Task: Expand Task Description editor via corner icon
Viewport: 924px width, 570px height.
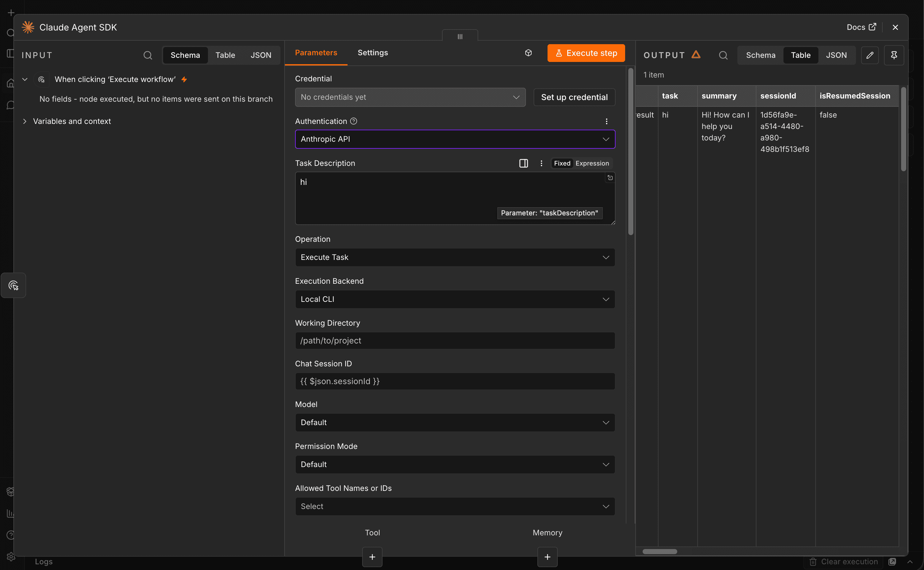Action: [610, 178]
